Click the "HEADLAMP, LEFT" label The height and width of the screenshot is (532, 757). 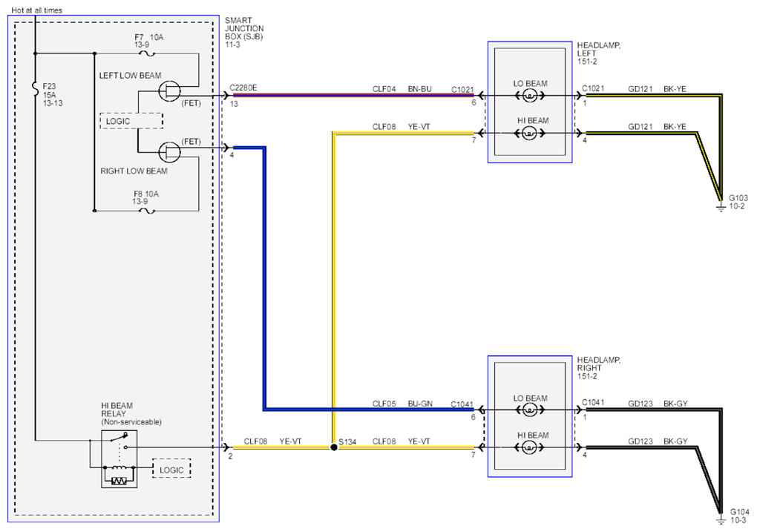[x=599, y=49]
